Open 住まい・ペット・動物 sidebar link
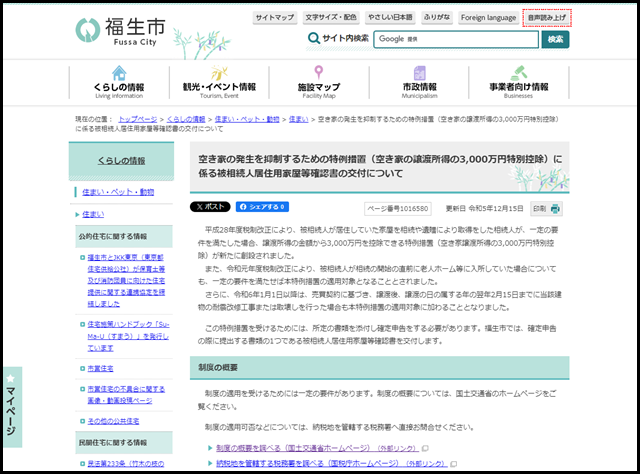The image size is (640, 474). click(x=118, y=192)
